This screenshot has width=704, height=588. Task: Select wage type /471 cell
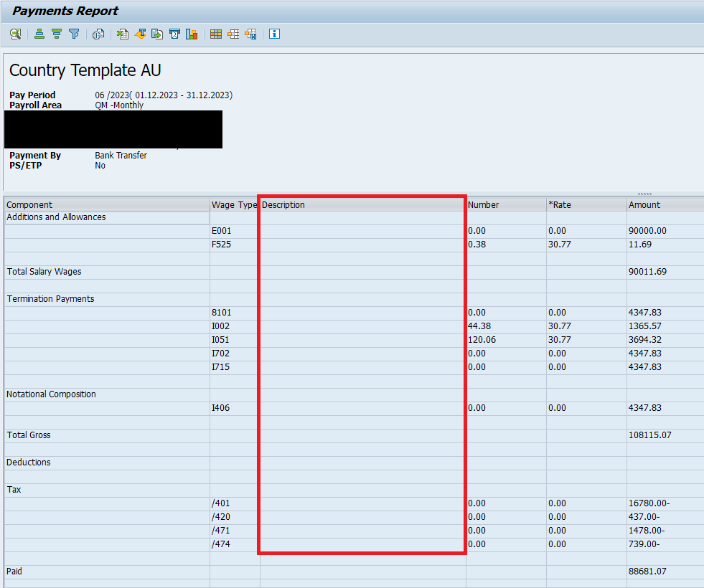coord(235,531)
